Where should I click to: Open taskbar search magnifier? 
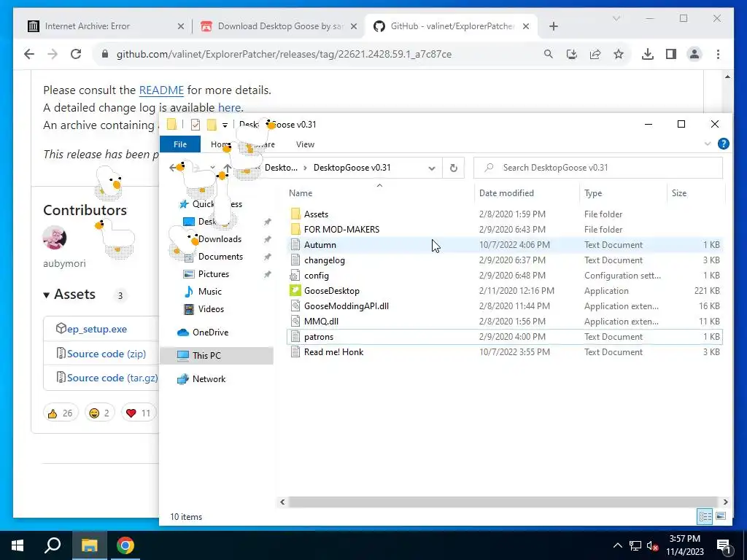pos(53,545)
